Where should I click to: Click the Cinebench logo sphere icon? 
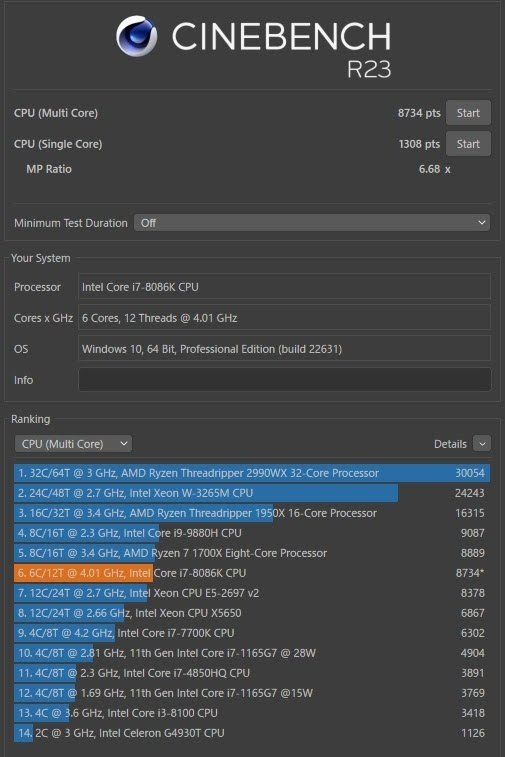click(137, 36)
